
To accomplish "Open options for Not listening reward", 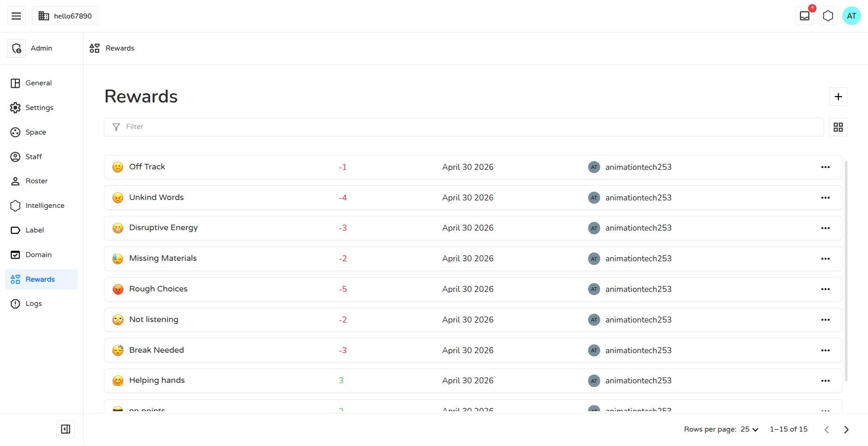I will tap(825, 320).
